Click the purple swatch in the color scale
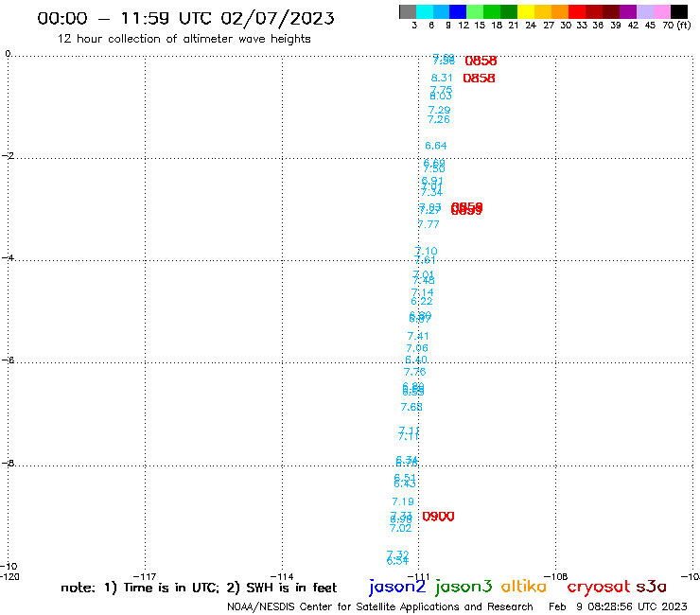700x615 pixels. 628,12
